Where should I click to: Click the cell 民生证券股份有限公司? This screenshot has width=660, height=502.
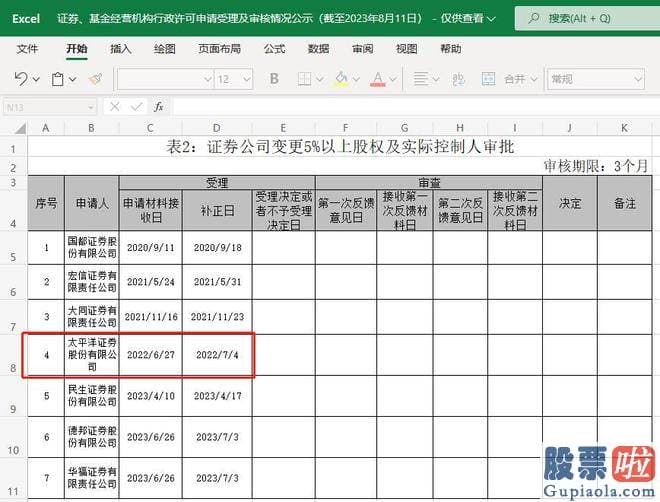92,396
